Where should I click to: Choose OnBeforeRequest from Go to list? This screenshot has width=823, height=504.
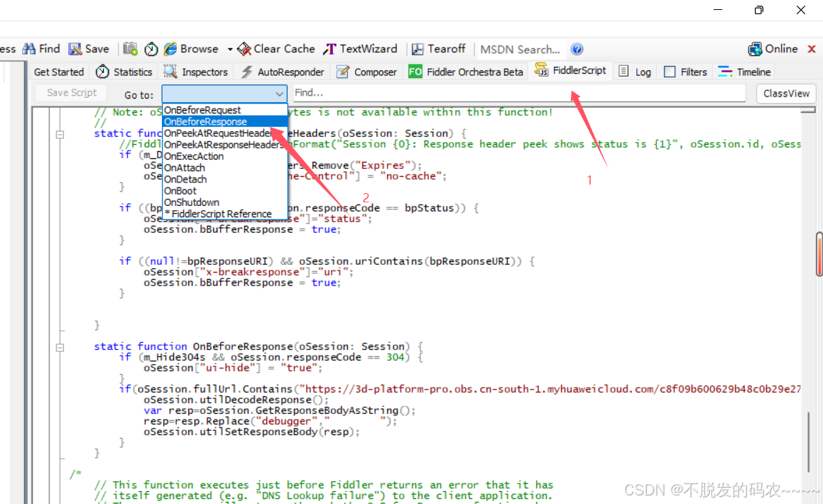coord(225,110)
